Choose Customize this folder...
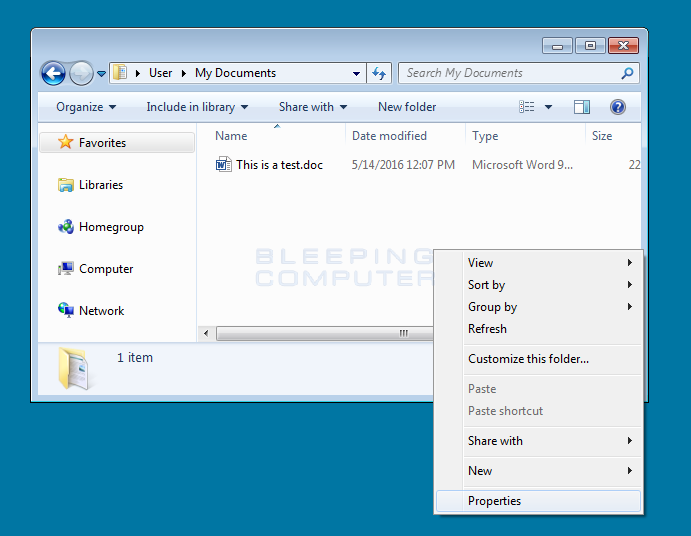 click(539, 359)
